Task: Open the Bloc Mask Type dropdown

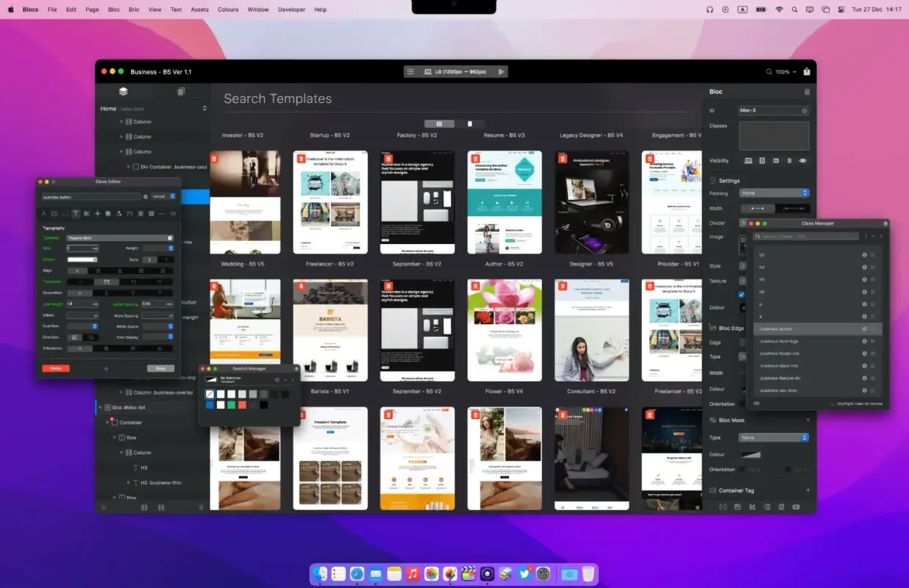Action: (774, 437)
